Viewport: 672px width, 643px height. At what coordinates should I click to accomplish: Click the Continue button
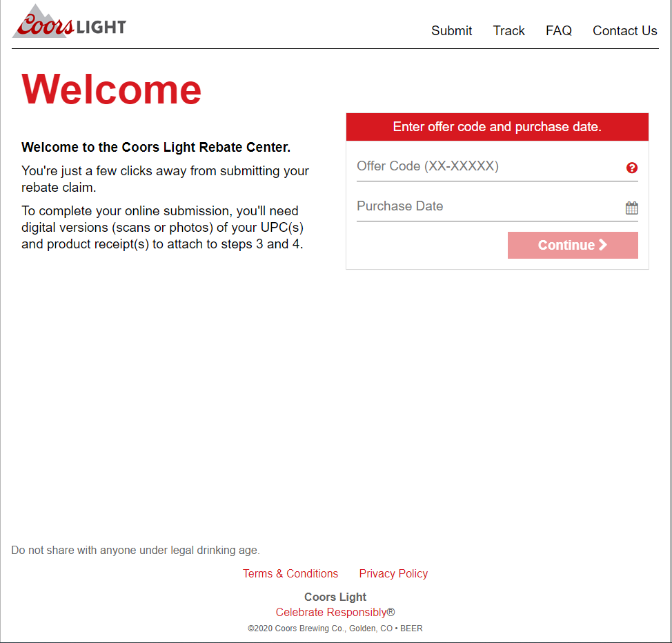[573, 245]
